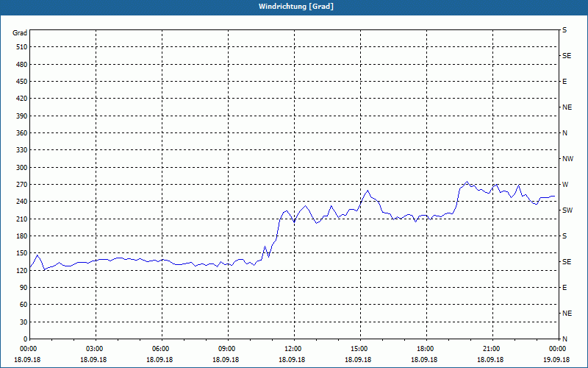588x368 pixels.
Task: Click the N compass label at zero degrees
Action: tap(564, 339)
